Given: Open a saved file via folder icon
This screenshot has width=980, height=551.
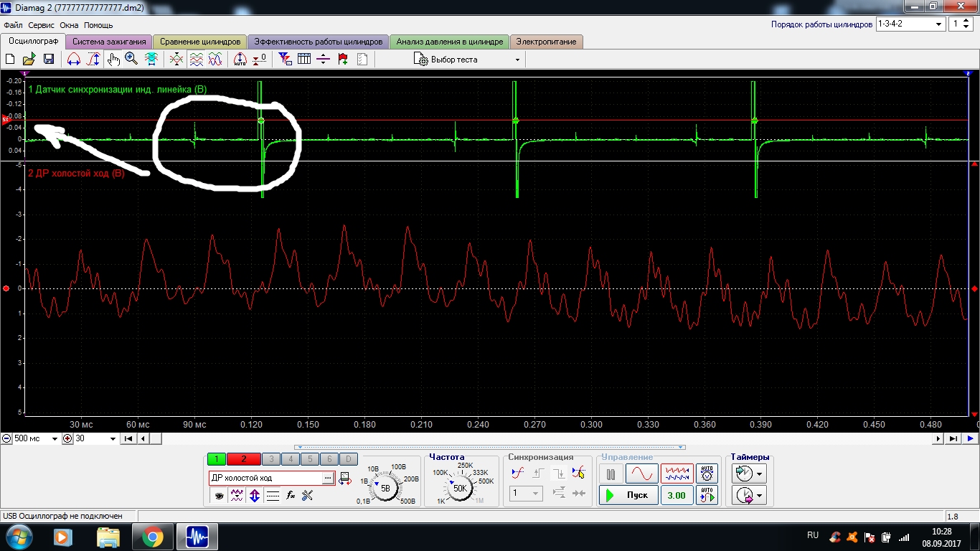Looking at the screenshot, I should (x=29, y=60).
